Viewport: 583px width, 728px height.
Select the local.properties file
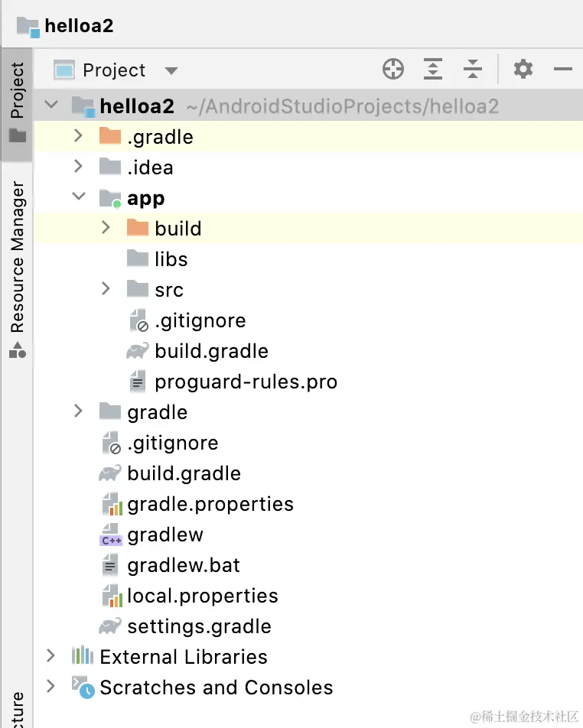pyautogui.click(x=202, y=596)
